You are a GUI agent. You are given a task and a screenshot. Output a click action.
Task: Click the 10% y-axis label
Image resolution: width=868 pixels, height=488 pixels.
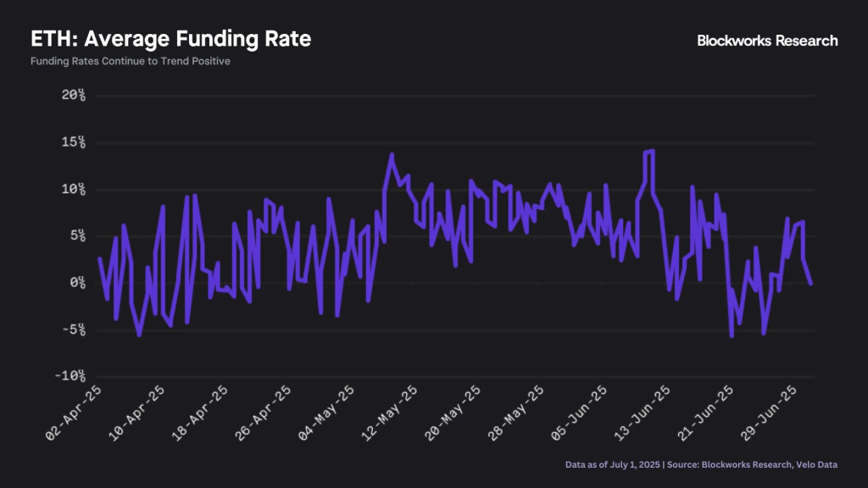pos(74,190)
